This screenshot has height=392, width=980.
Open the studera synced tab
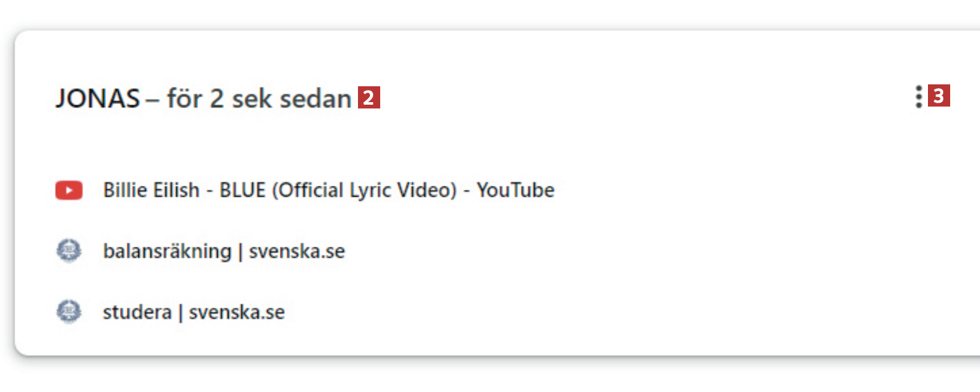coord(194,313)
